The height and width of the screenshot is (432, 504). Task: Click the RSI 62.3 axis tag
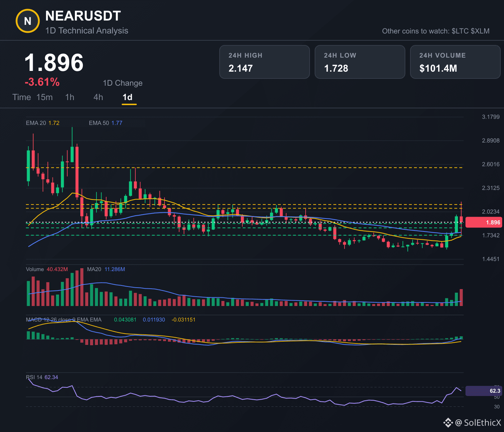click(483, 391)
